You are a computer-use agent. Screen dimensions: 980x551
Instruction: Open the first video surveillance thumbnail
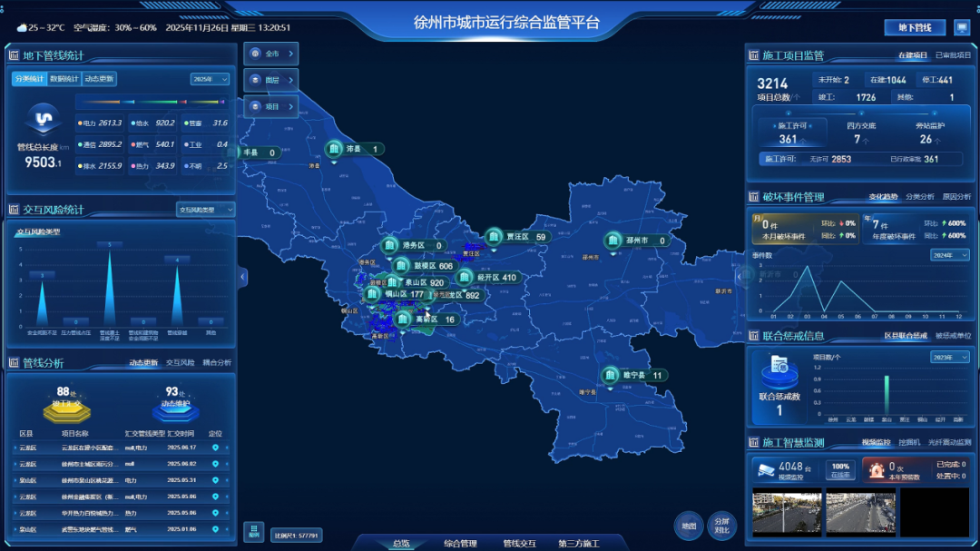pos(786,511)
